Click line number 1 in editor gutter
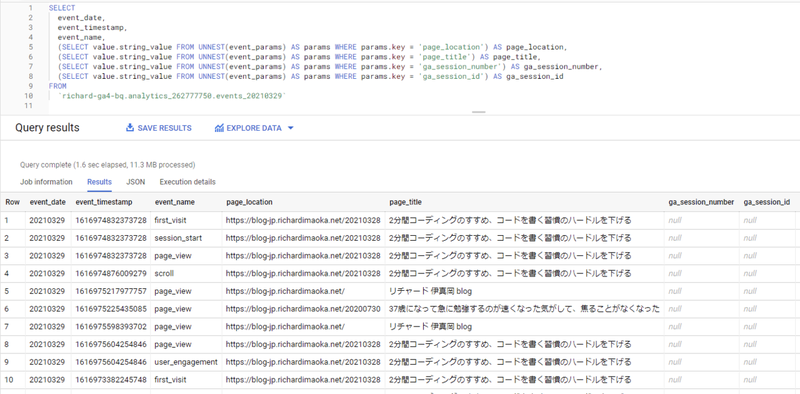 (31, 8)
